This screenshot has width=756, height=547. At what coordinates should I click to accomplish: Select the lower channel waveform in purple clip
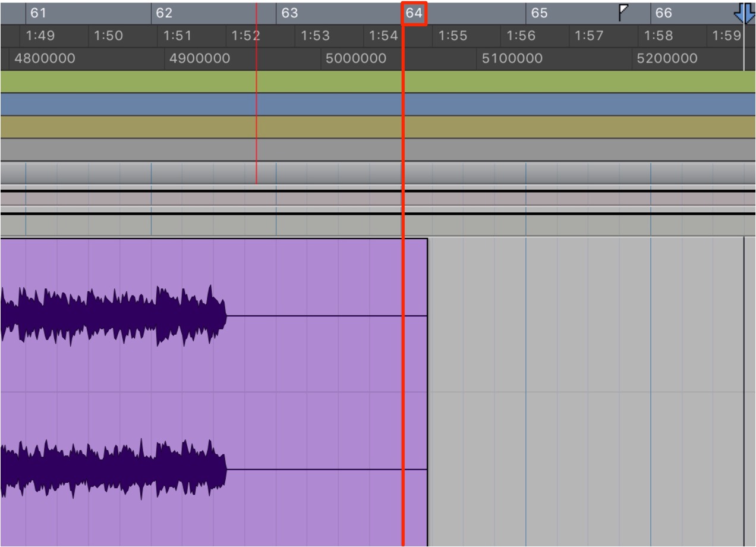(x=113, y=469)
